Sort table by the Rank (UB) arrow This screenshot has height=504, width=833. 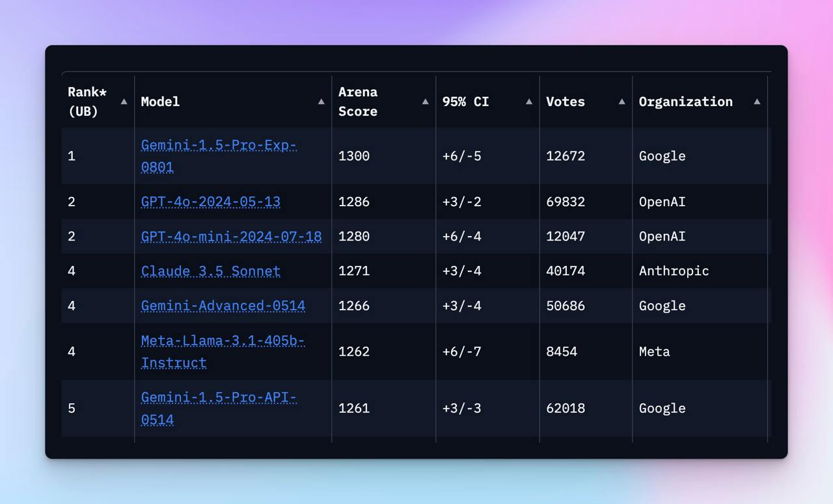(124, 101)
